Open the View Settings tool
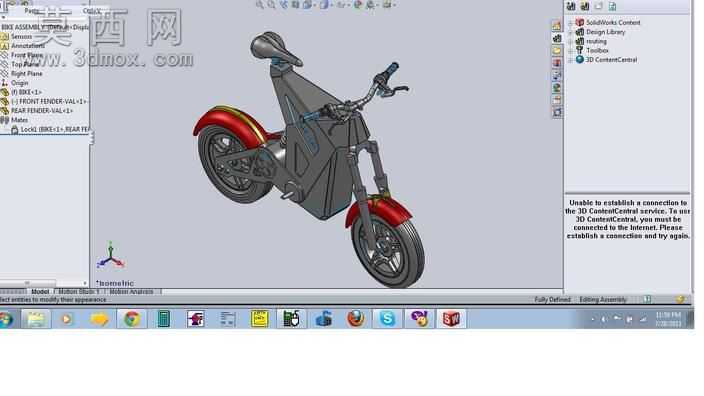 point(387,4)
